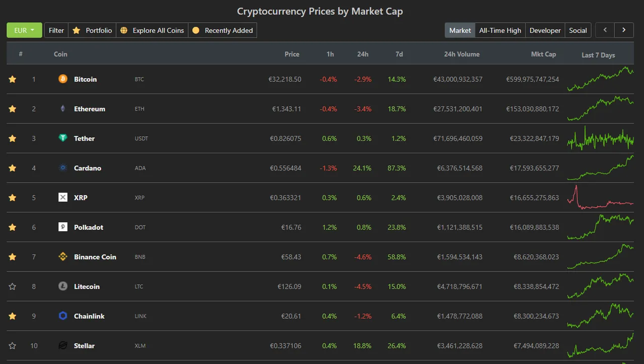644x364 pixels.
Task: Open the Binance Coin page link
Action: point(95,257)
